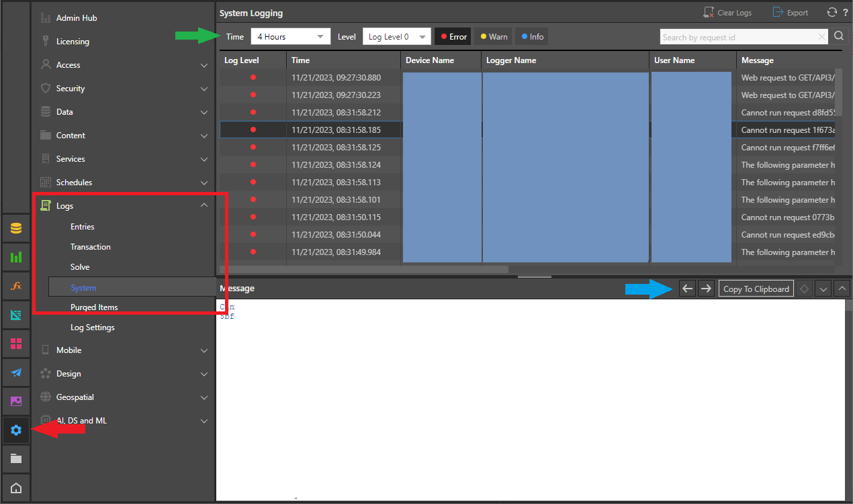Go to previous message with left arrow
Viewport: 853px width, 504px height.
pyautogui.click(x=688, y=289)
